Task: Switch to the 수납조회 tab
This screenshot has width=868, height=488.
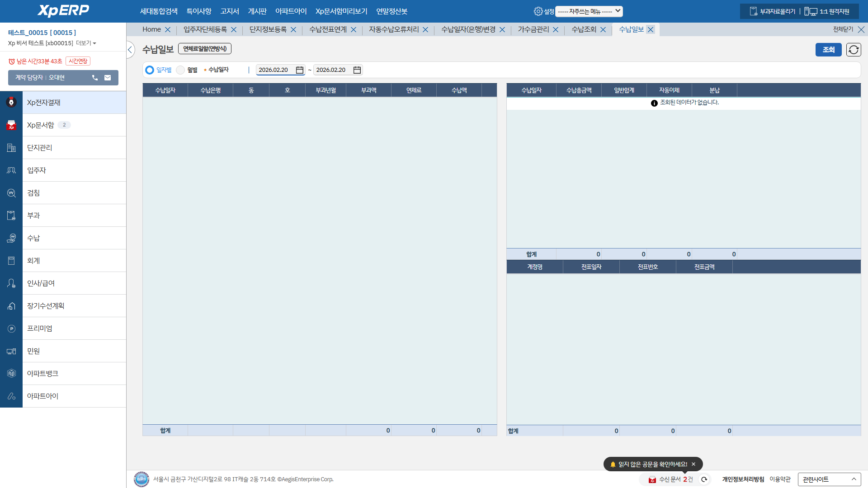Action: [584, 29]
